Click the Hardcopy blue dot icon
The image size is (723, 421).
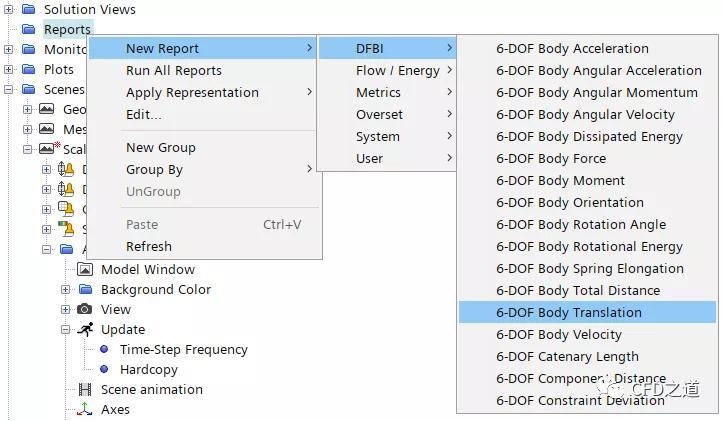(x=104, y=369)
